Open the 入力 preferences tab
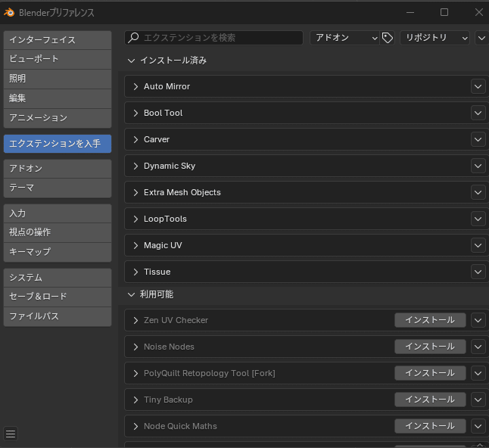The height and width of the screenshot is (448, 489). 58,213
